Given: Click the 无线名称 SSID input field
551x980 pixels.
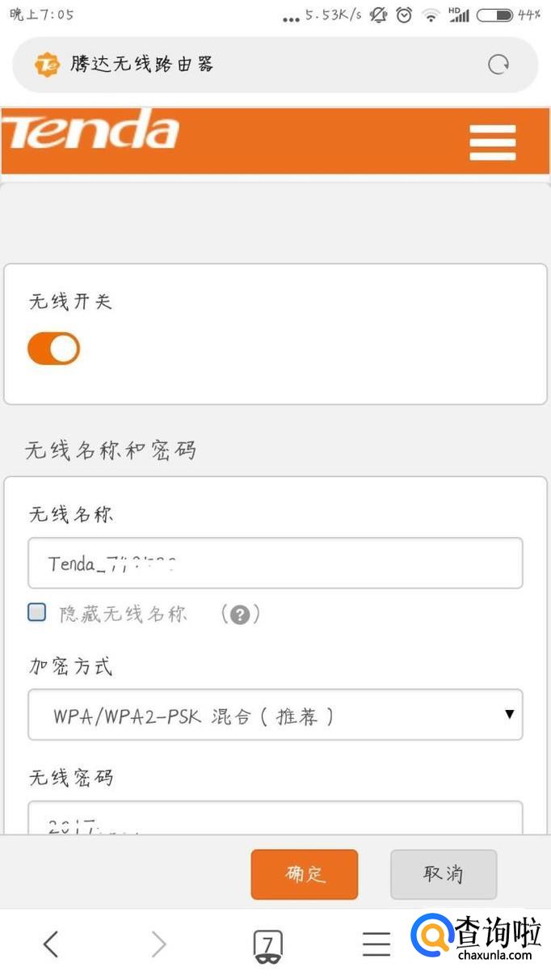Looking at the screenshot, I should (275, 564).
